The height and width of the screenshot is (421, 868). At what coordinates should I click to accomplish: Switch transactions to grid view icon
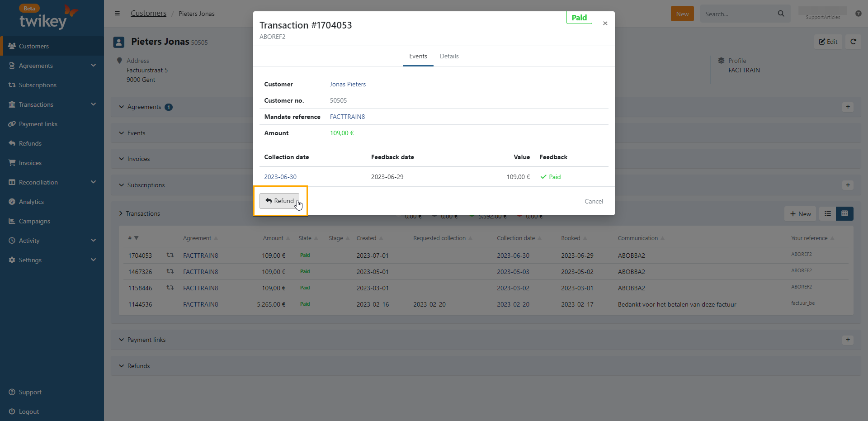[844, 214]
